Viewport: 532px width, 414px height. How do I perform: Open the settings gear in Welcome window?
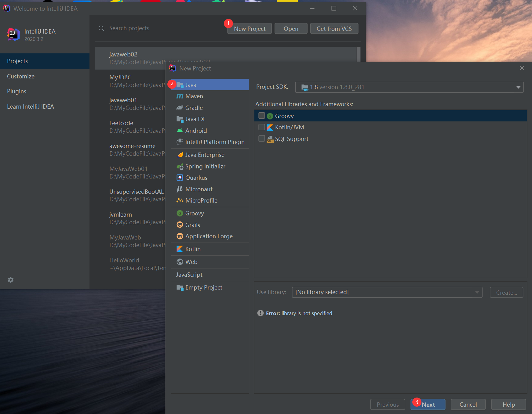click(x=11, y=280)
